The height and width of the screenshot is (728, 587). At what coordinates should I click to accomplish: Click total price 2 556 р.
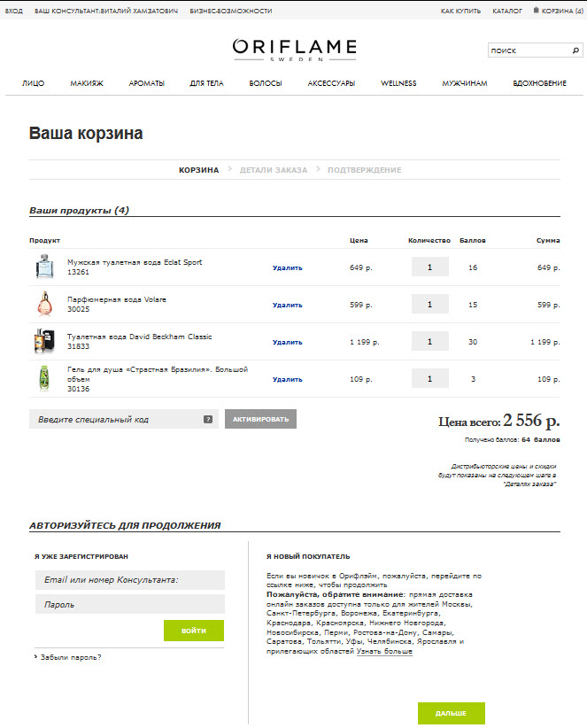click(531, 421)
